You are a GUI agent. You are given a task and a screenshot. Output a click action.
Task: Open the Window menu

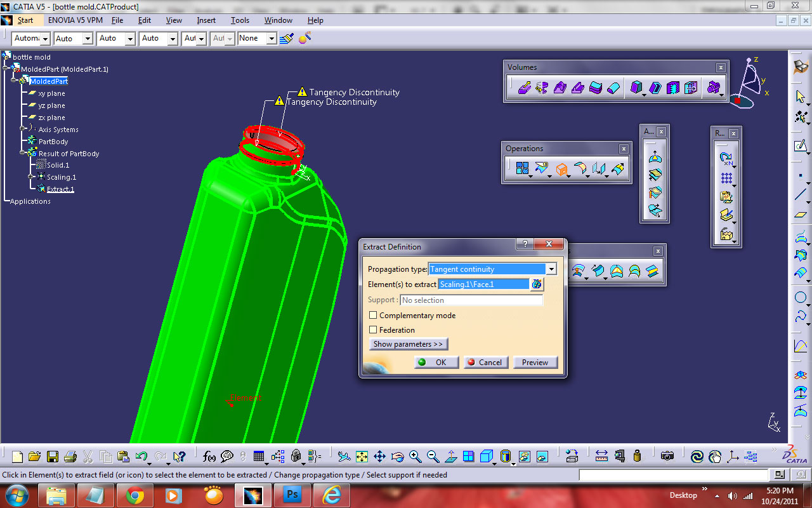(x=278, y=20)
